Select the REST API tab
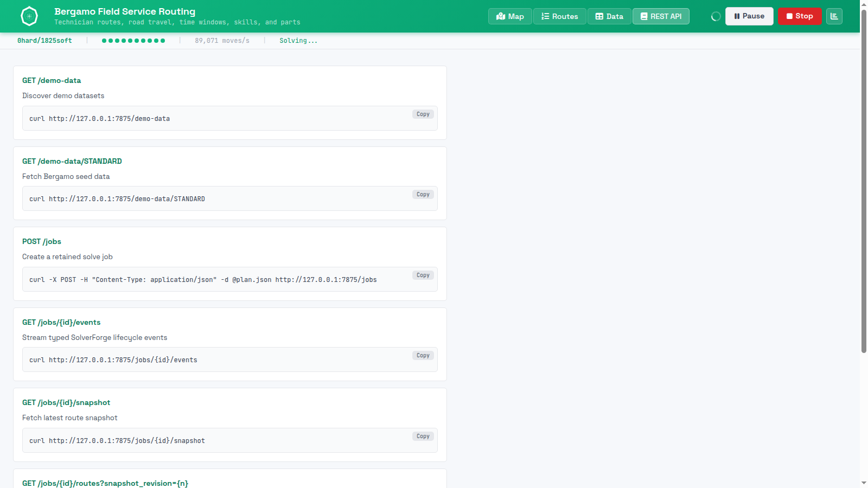868x488 pixels. click(x=661, y=16)
